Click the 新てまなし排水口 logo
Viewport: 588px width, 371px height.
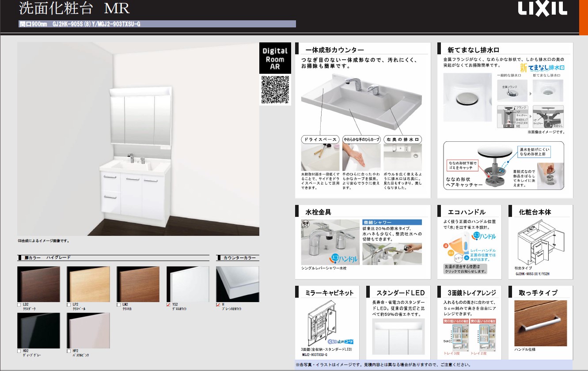coord(542,68)
